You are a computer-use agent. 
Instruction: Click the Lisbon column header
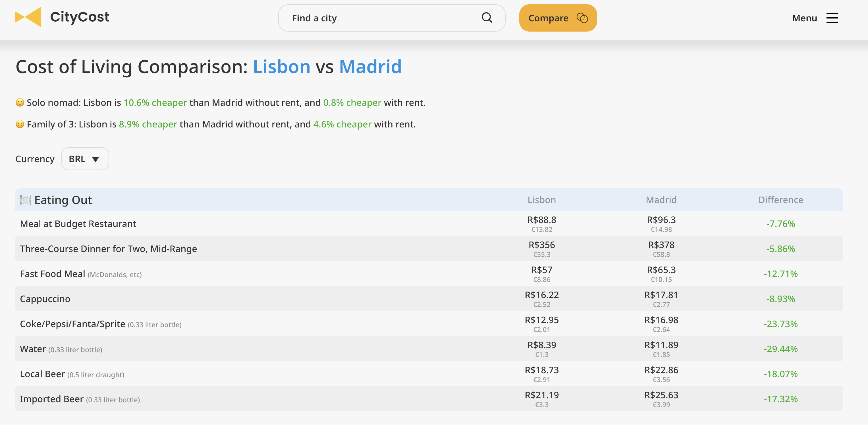[541, 200]
